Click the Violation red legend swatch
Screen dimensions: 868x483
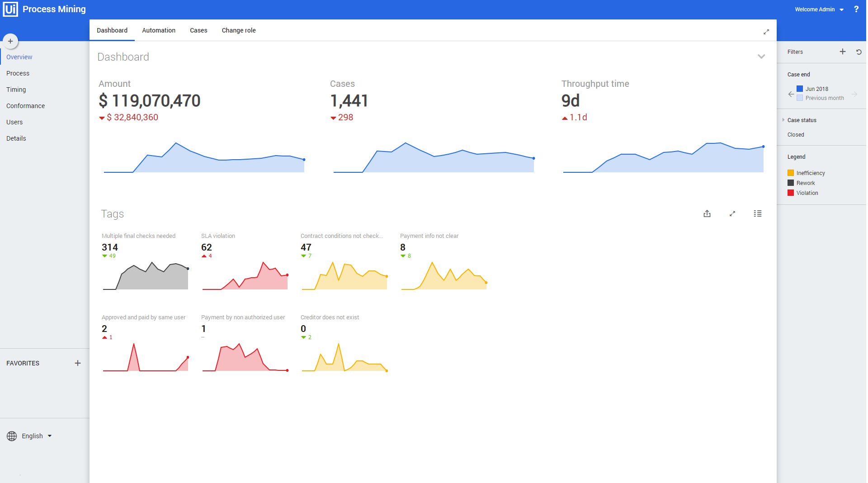coord(790,193)
